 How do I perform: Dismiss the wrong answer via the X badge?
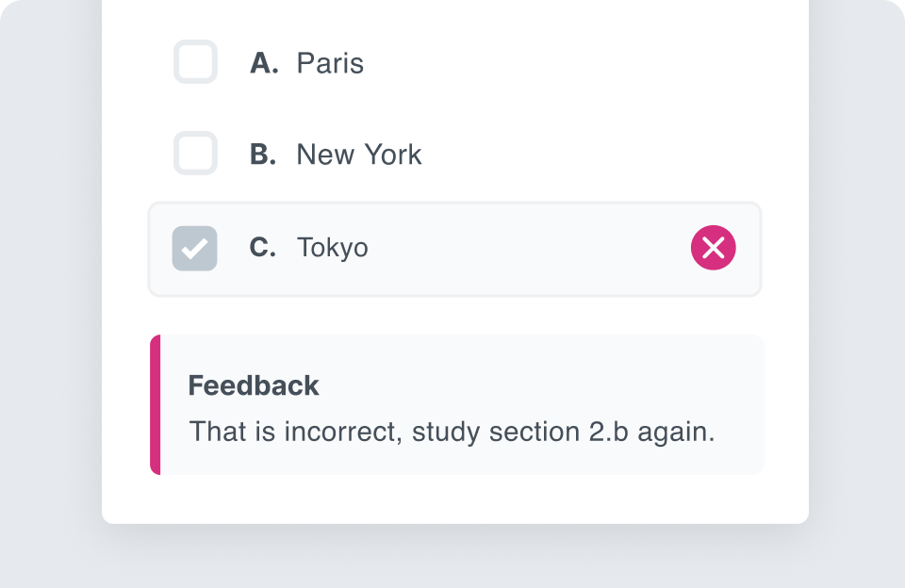713,248
